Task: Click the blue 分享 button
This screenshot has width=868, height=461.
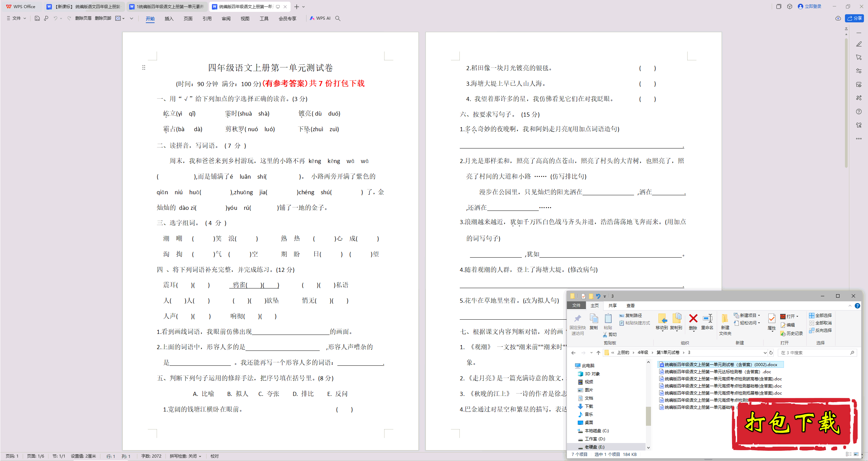Action: (854, 18)
